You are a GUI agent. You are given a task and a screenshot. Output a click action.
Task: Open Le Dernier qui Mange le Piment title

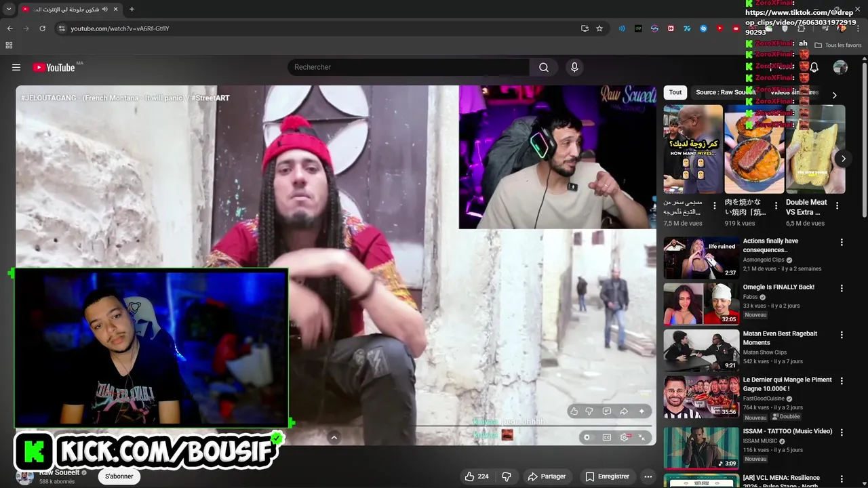tap(787, 384)
